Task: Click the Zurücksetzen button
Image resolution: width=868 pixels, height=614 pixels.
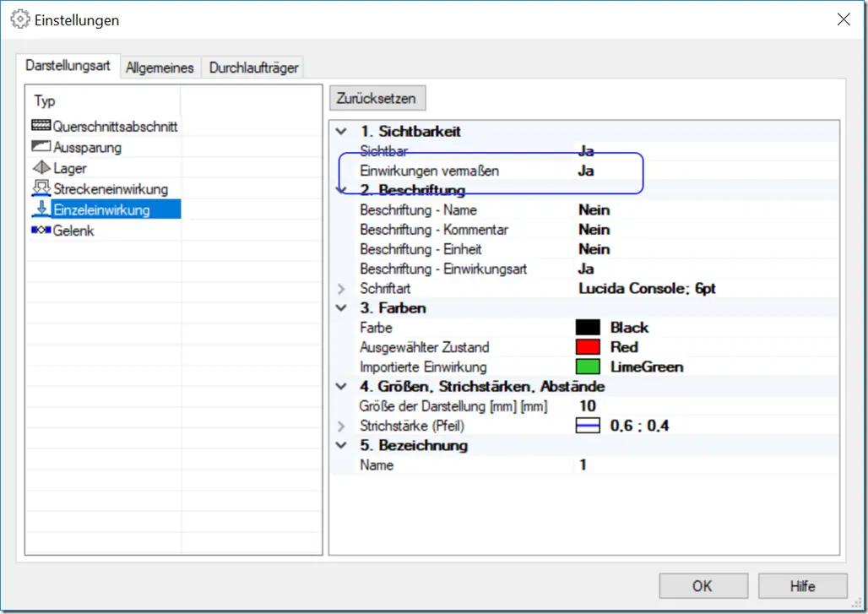Action: 377,98
